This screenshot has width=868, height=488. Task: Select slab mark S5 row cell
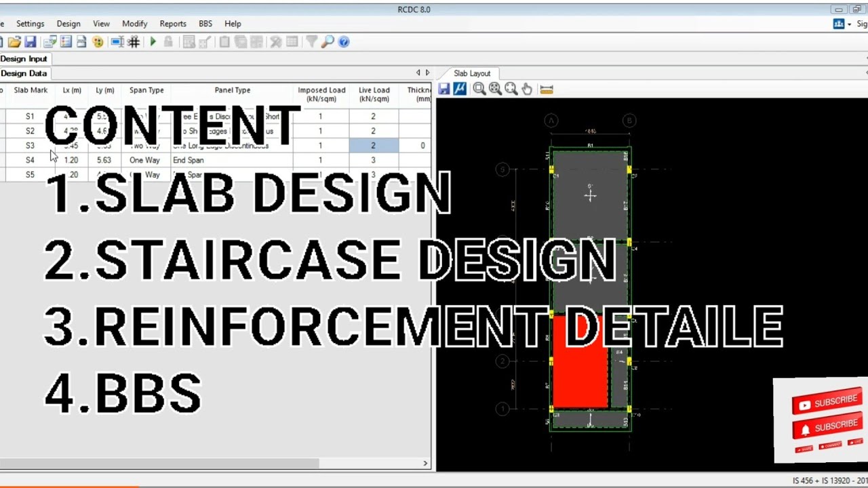pos(30,175)
